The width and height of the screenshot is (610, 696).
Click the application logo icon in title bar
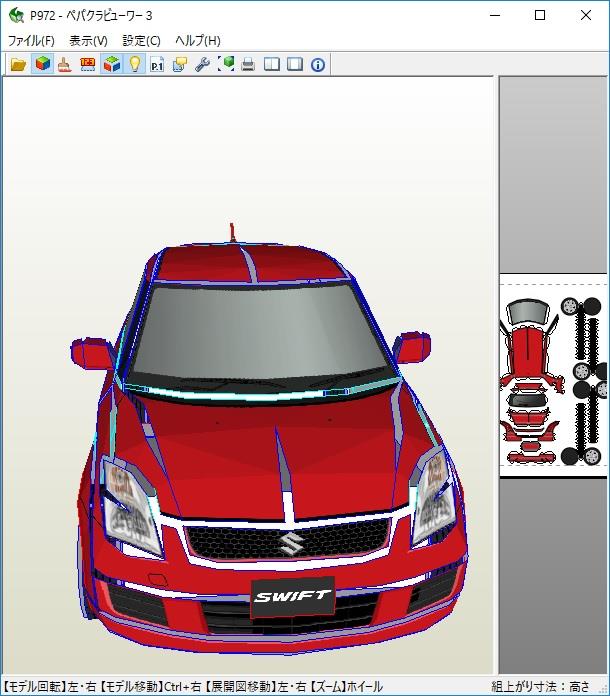[x=16, y=16]
